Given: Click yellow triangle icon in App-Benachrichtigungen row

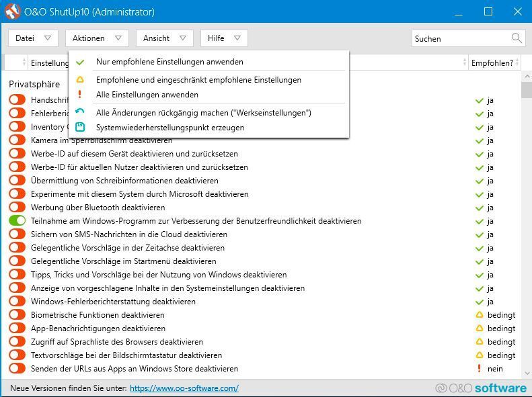Looking at the screenshot, I should (x=480, y=328).
